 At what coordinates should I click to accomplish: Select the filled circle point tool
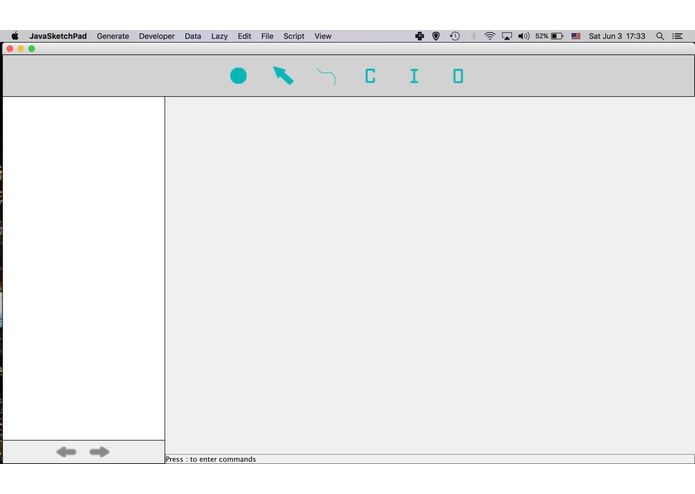[238, 76]
